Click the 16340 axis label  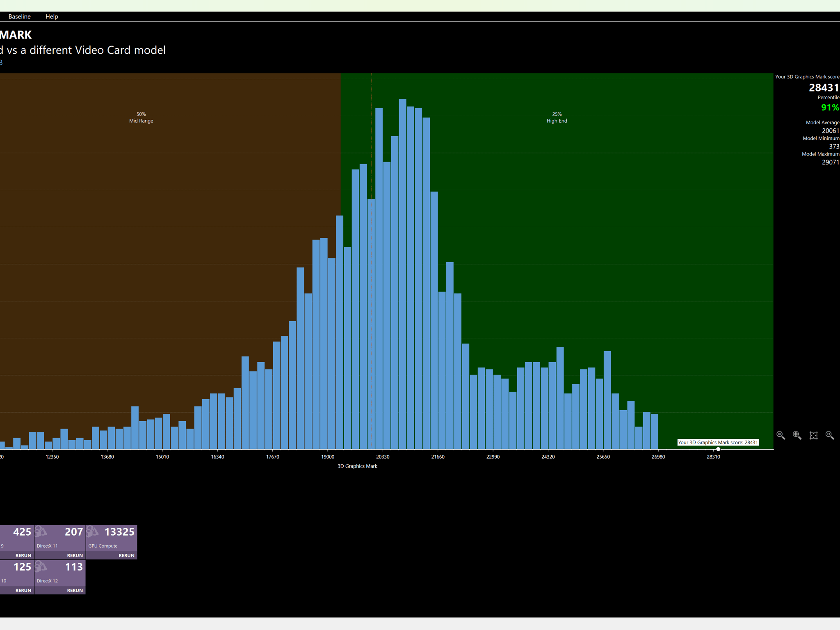pos(217,457)
